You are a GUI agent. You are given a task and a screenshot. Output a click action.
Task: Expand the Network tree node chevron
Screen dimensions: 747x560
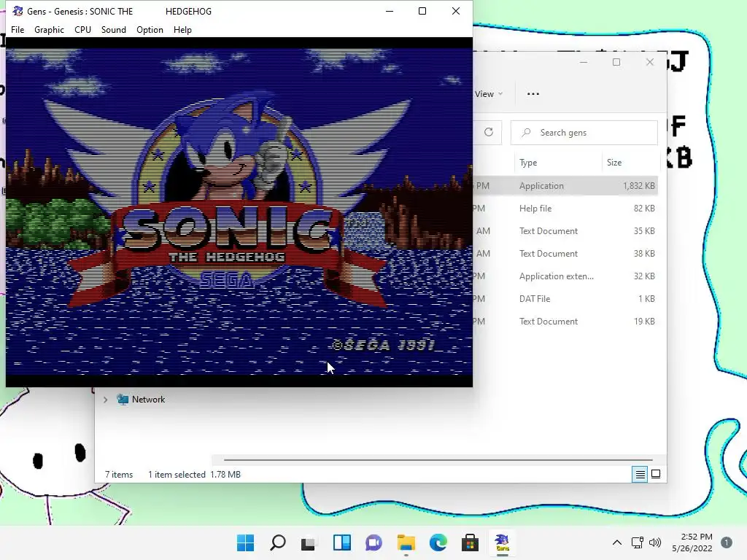click(x=105, y=400)
